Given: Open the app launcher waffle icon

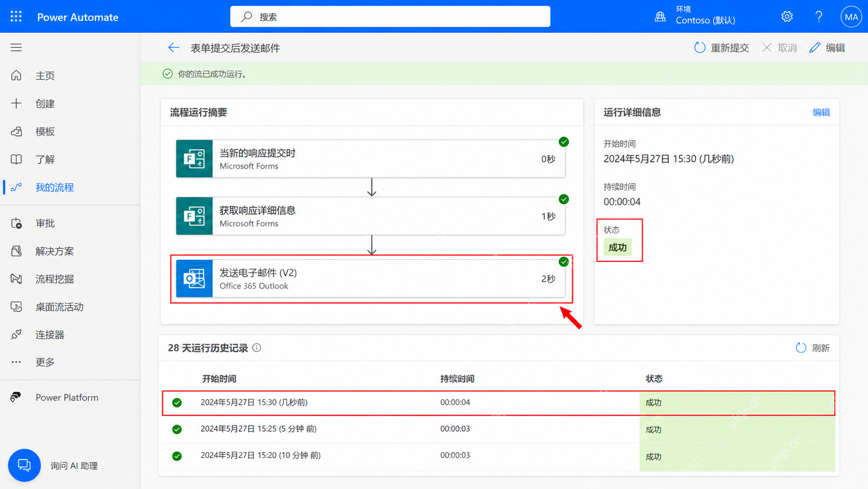Looking at the screenshot, I should coord(16,17).
